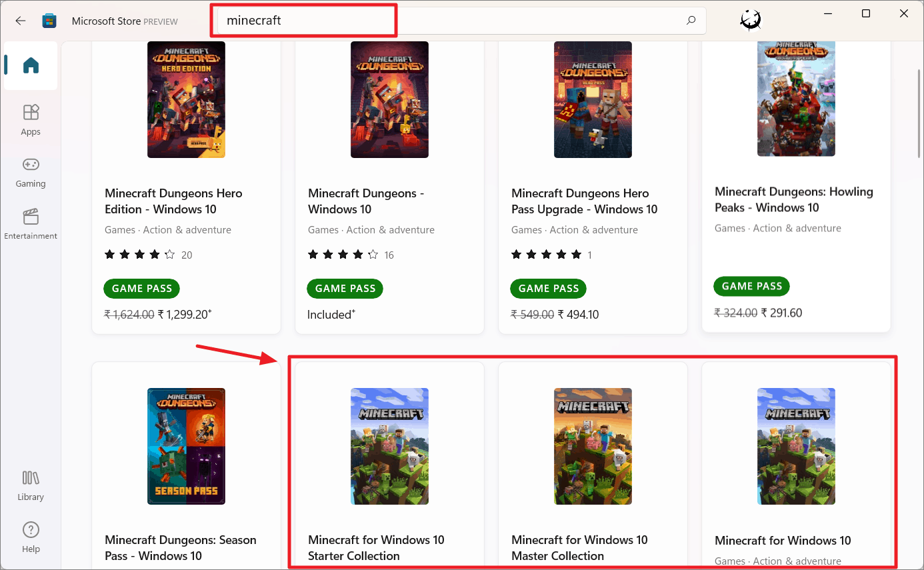Screen dimensions: 924x570
Task: Click the Microsoft Store logo icon
Action: pyautogui.click(x=49, y=21)
